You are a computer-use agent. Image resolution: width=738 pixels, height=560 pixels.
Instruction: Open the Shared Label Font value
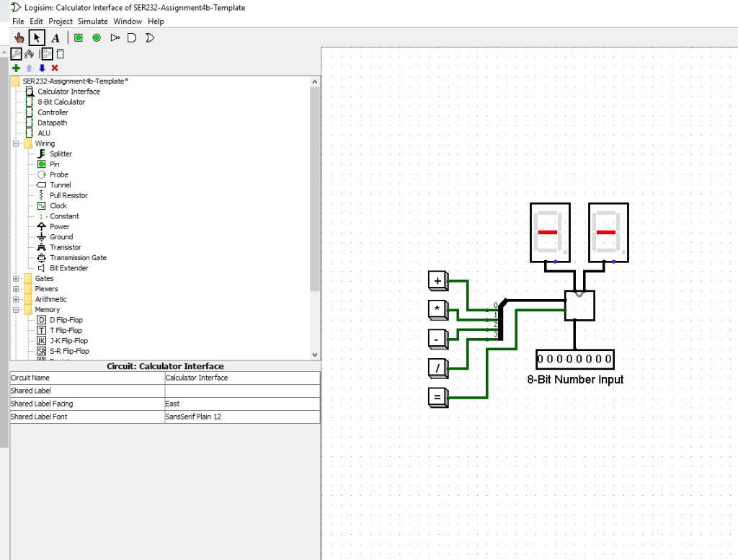pos(242,417)
